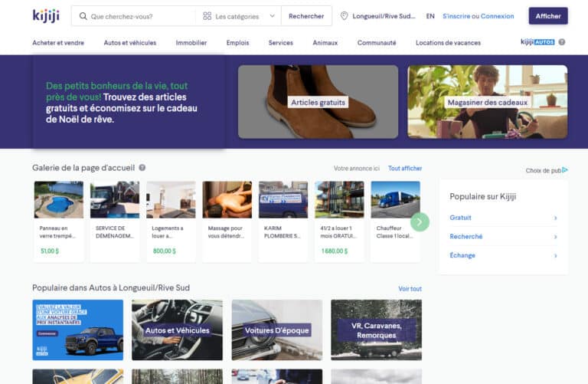Click Populaire sur Kijiji heading
The width and height of the screenshot is (588, 384).
coord(482,196)
